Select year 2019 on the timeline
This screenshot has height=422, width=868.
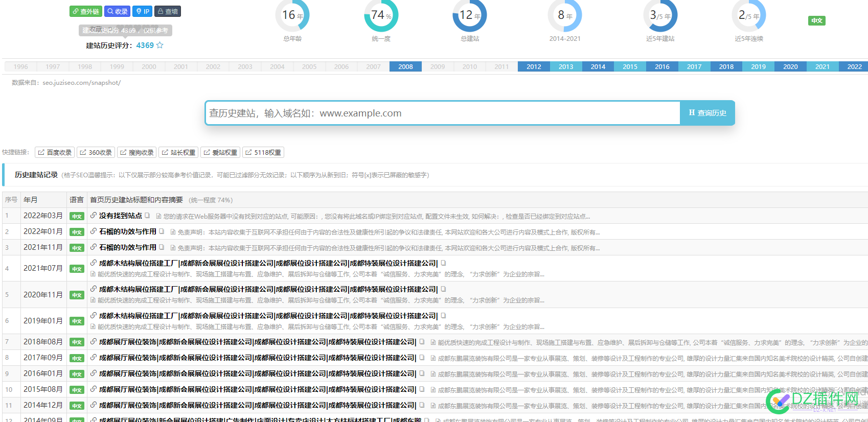click(758, 66)
